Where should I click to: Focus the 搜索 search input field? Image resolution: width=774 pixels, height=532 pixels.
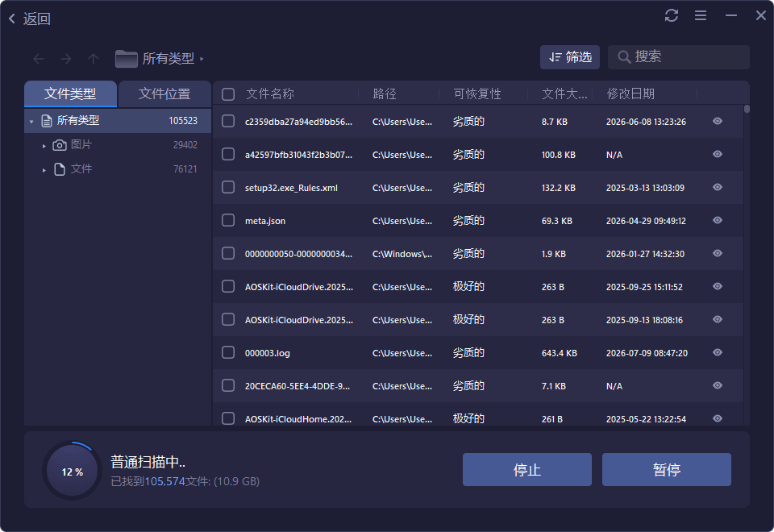(x=679, y=57)
